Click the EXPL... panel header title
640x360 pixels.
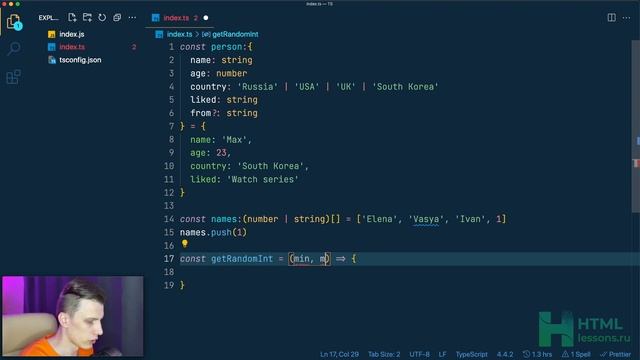pyautogui.click(x=48, y=18)
